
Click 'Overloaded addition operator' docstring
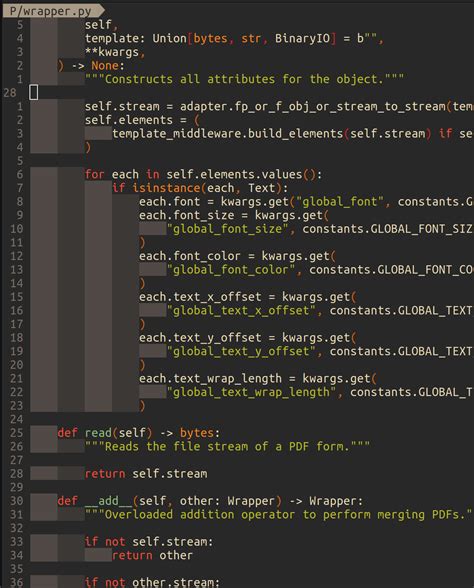click(x=278, y=514)
